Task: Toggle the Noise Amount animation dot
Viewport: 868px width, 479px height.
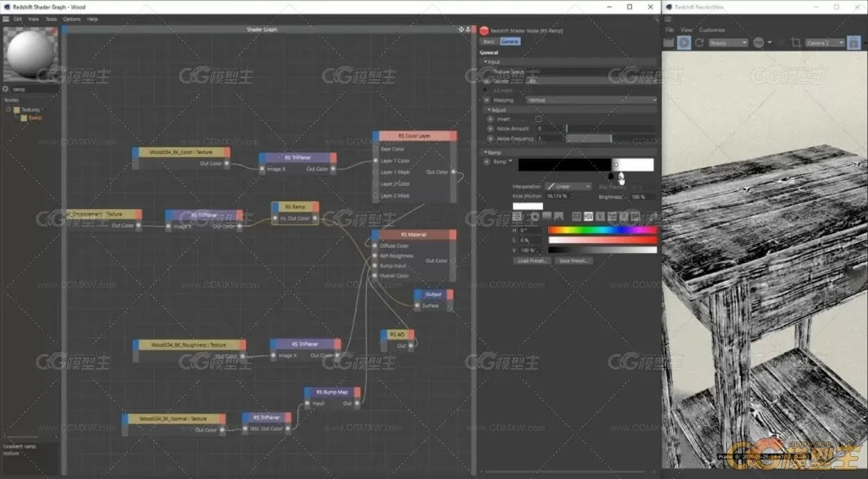Action: [490, 128]
